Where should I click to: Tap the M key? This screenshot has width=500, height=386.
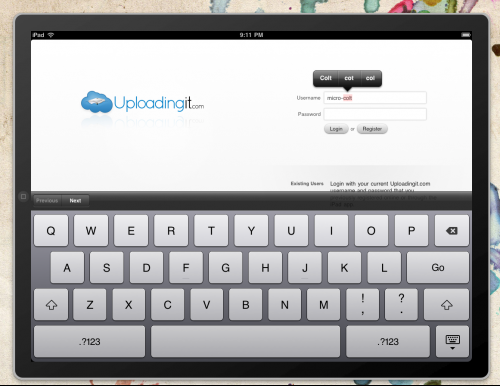click(324, 305)
